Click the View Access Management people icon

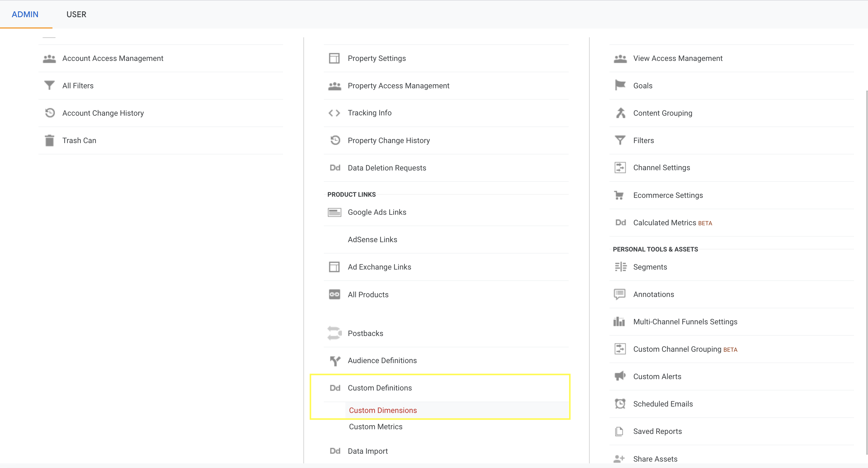(x=620, y=59)
